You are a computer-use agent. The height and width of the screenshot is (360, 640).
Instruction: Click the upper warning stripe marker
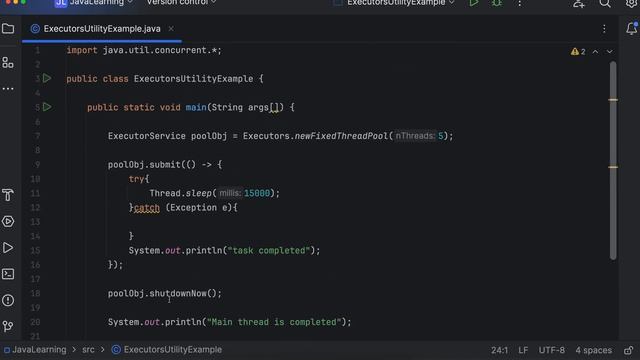[x=613, y=100]
